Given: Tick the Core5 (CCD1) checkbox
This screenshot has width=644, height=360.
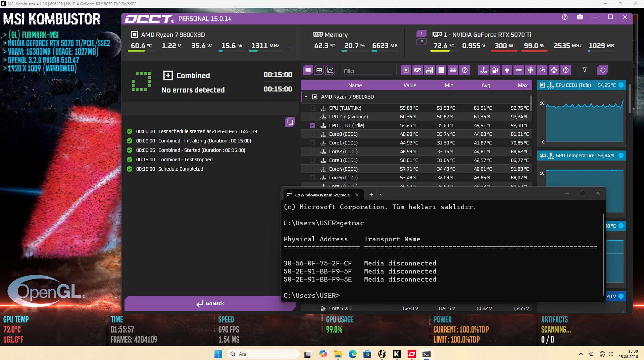Looking at the screenshot, I should [312, 178].
